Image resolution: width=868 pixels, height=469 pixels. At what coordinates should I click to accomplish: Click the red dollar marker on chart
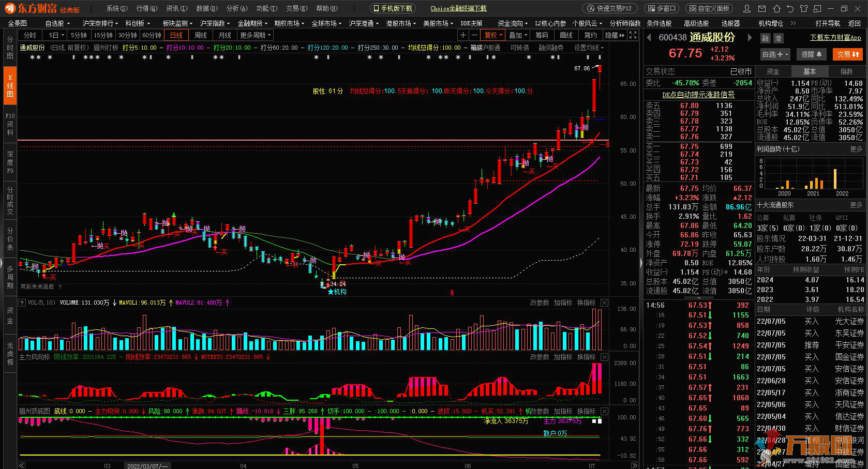tap(452, 292)
